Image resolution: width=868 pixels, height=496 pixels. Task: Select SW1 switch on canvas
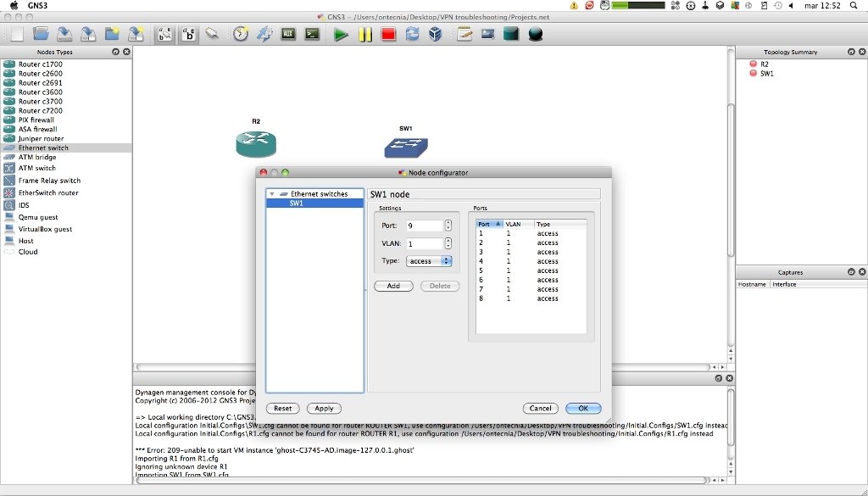[406, 148]
